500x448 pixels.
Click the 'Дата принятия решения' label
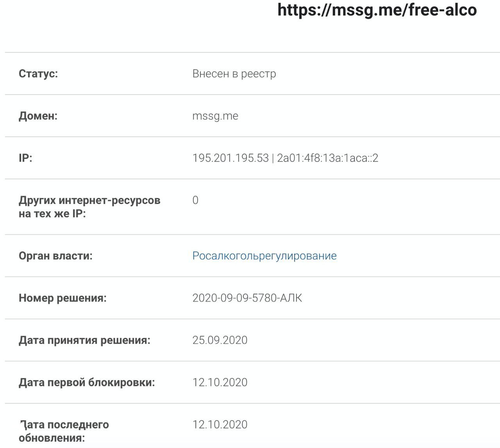[x=84, y=340]
